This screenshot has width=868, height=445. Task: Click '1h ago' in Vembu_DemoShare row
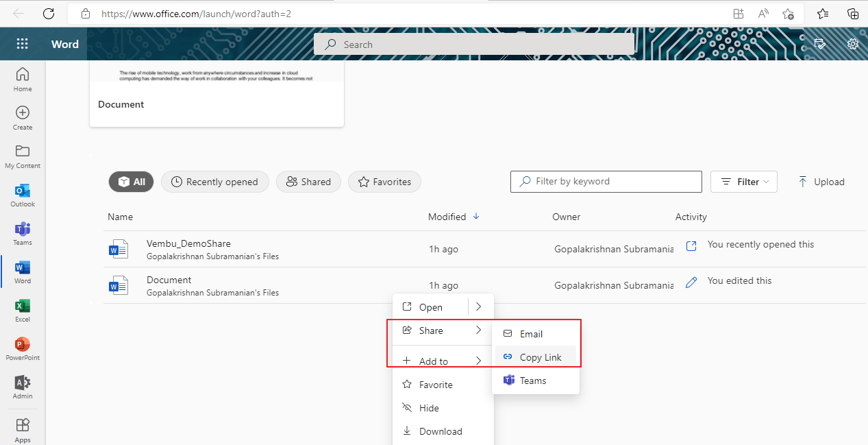444,249
